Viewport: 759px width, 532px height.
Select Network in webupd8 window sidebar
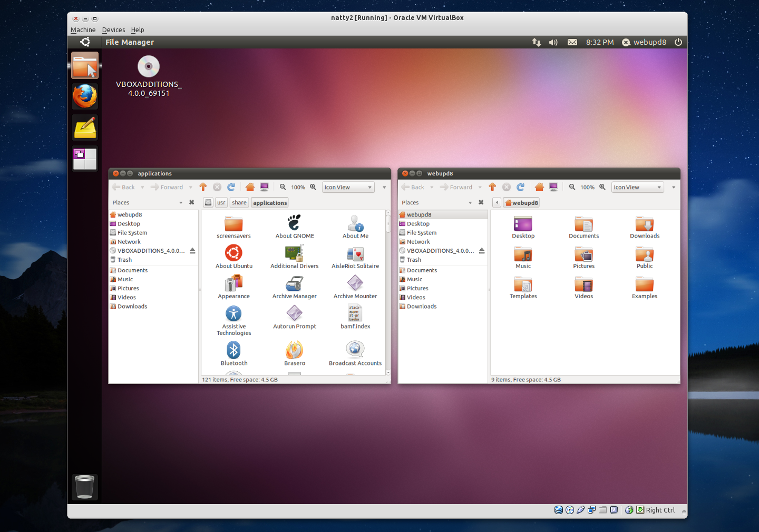[x=443, y=242]
